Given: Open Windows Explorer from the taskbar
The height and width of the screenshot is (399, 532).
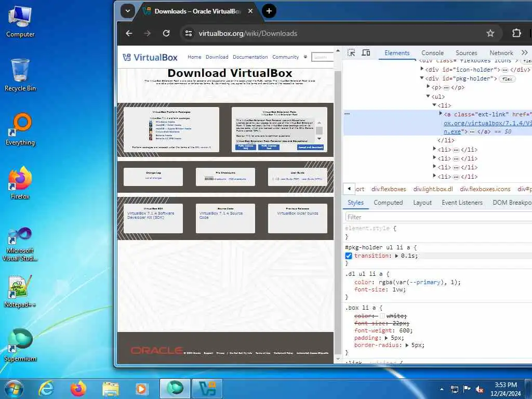Looking at the screenshot, I should pyautogui.click(x=111, y=389).
